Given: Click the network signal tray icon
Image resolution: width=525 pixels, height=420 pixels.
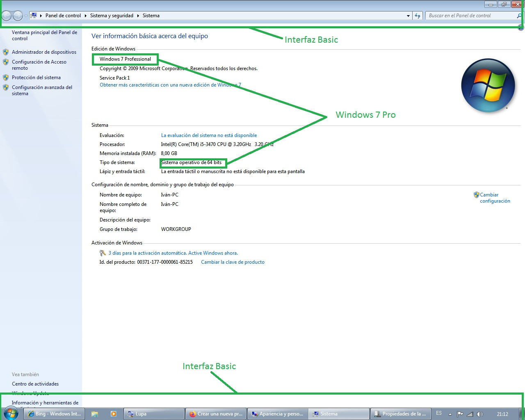Looking at the screenshot, I should (x=470, y=414).
